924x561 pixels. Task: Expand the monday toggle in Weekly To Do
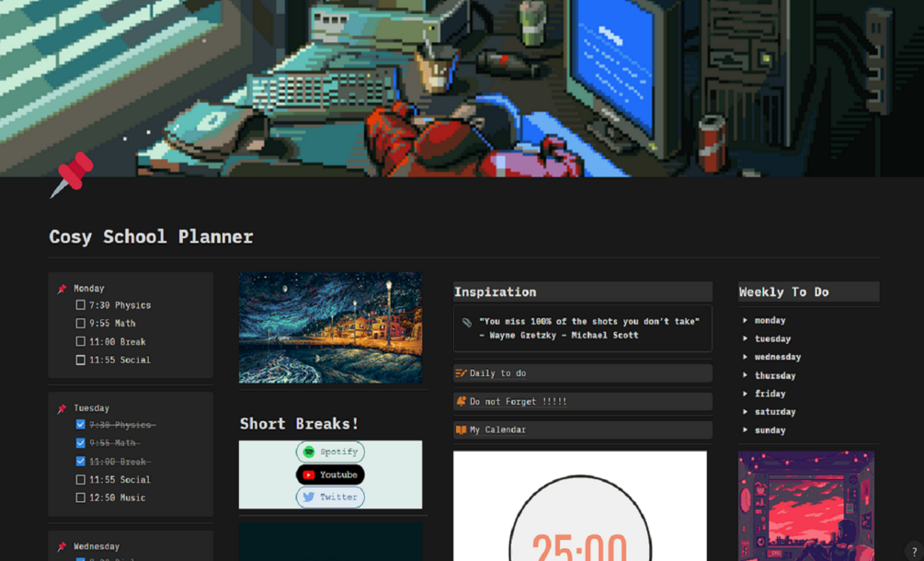click(745, 321)
